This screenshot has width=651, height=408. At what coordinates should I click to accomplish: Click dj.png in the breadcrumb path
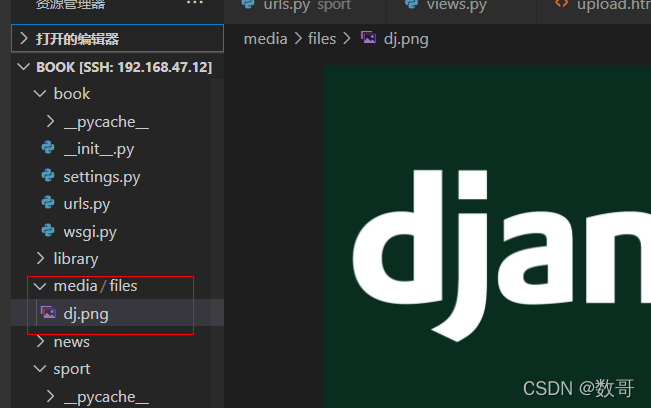[x=406, y=39]
